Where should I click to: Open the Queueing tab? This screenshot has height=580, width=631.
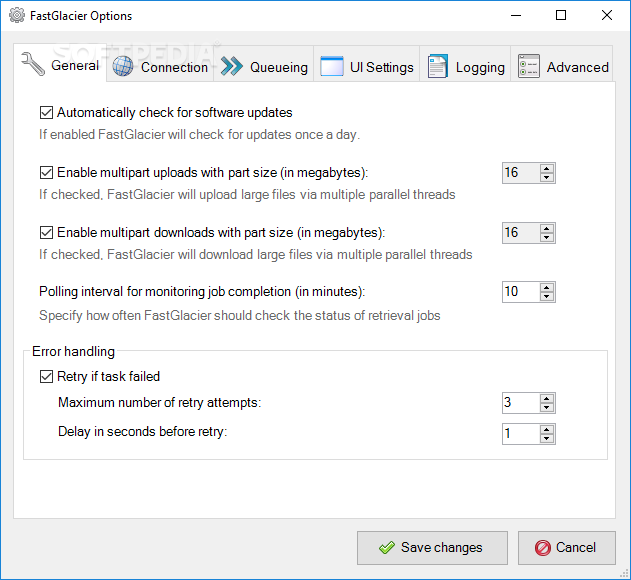264,64
